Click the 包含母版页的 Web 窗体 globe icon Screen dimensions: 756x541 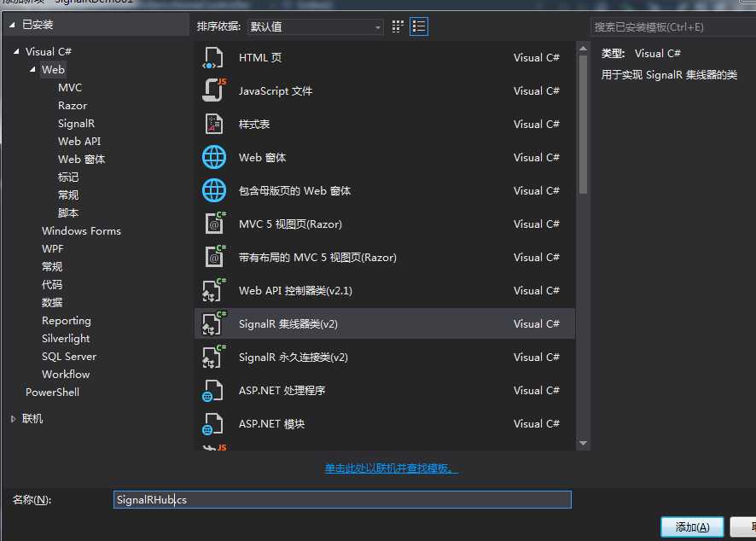coord(213,190)
